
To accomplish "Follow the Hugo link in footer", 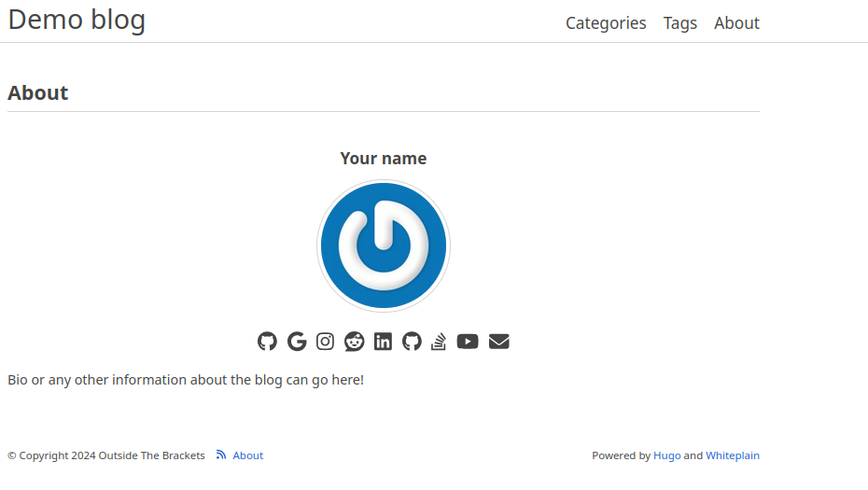I will [666, 455].
